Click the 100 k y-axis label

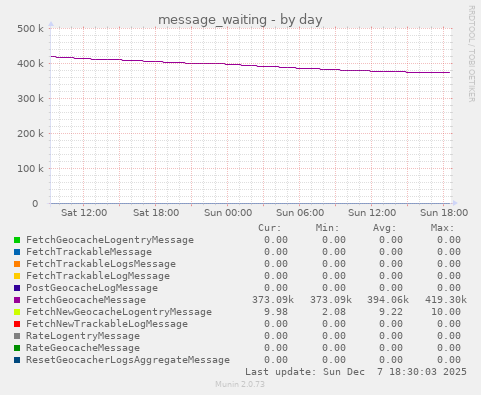point(30,168)
